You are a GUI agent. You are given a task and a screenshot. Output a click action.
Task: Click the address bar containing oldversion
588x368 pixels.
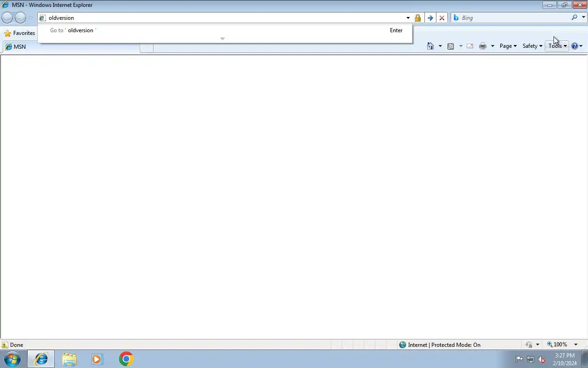(221, 17)
